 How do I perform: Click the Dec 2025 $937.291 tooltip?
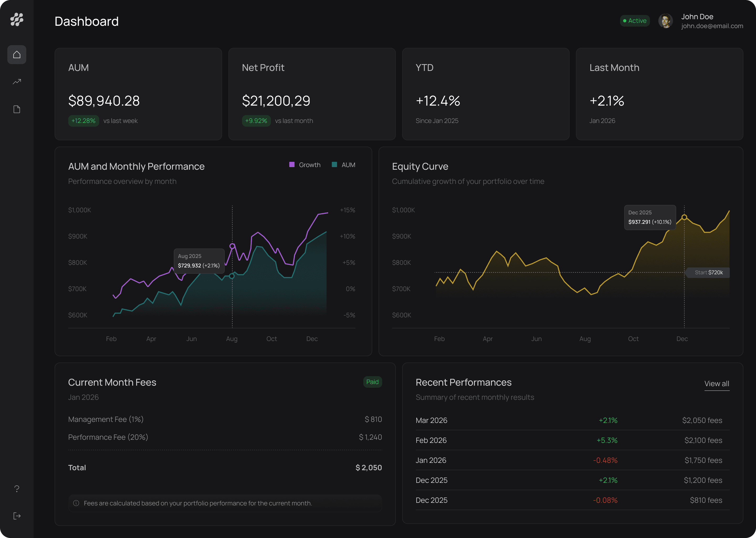[650, 217]
